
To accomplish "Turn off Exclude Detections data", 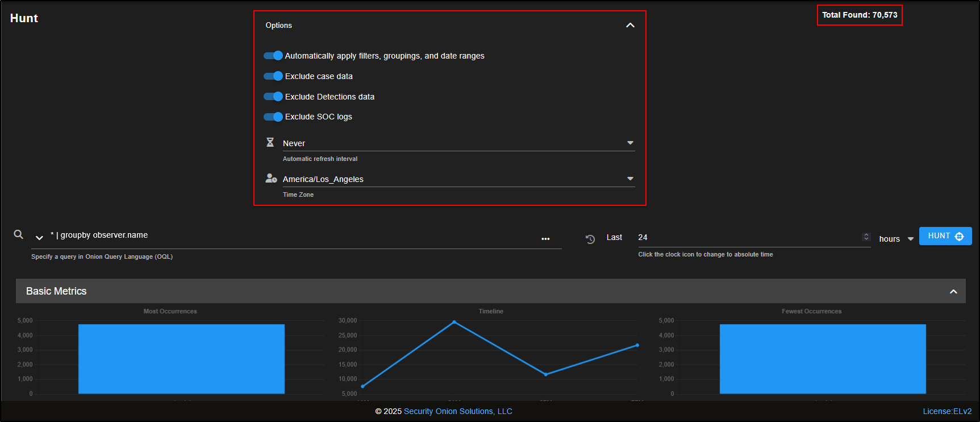I will (x=273, y=97).
